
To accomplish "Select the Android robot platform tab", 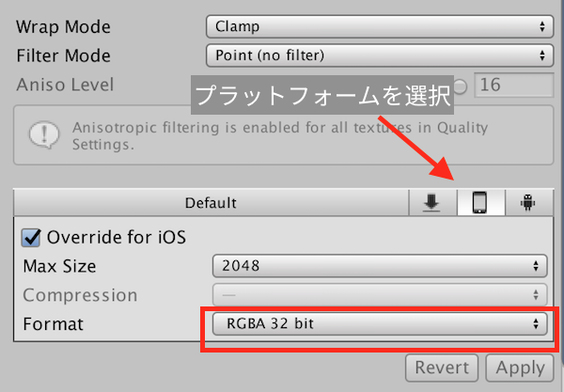I will point(528,202).
